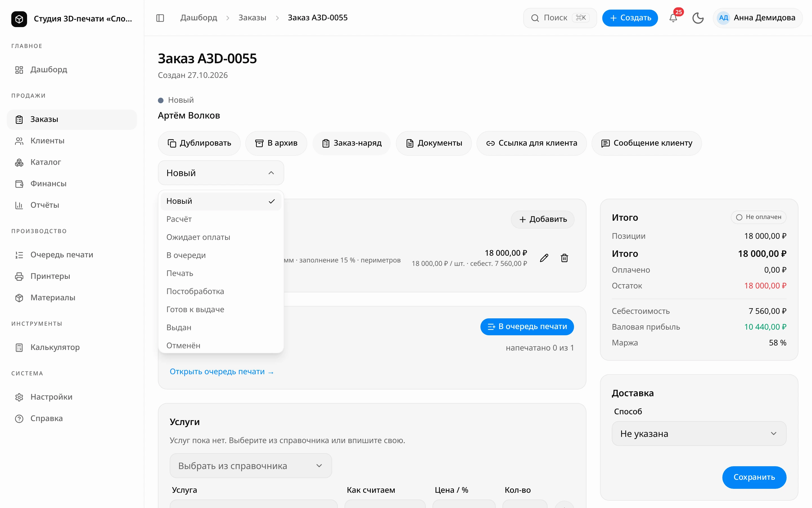Move order В архив

click(x=276, y=143)
